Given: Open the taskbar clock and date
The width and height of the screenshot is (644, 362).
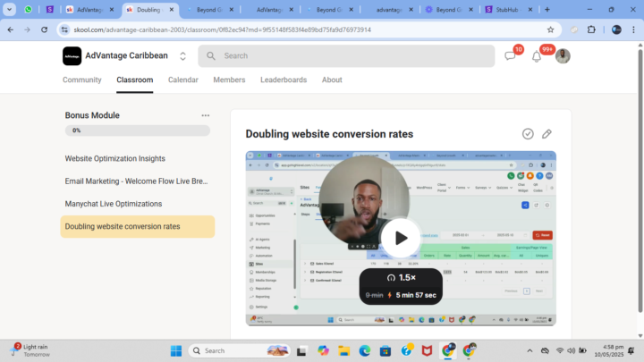Looking at the screenshot, I should (609, 350).
